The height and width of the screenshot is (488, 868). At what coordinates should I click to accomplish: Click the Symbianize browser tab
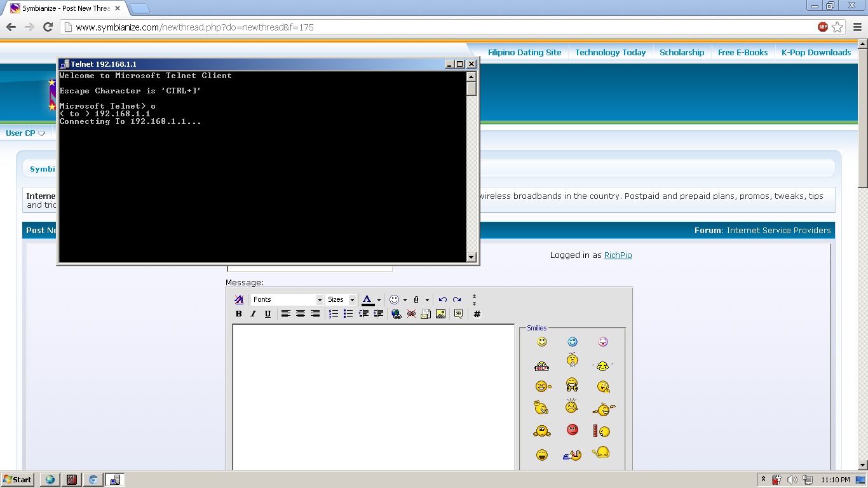click(65, 8)
